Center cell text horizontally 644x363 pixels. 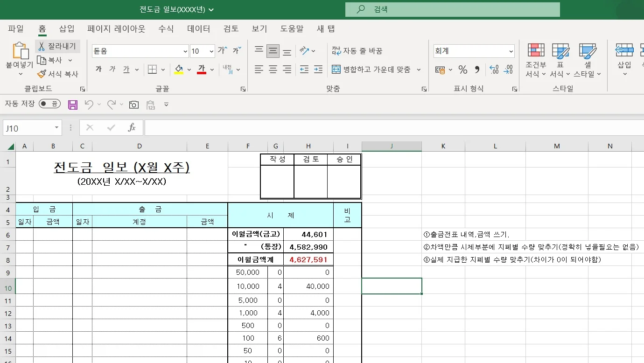click(273, 70)
